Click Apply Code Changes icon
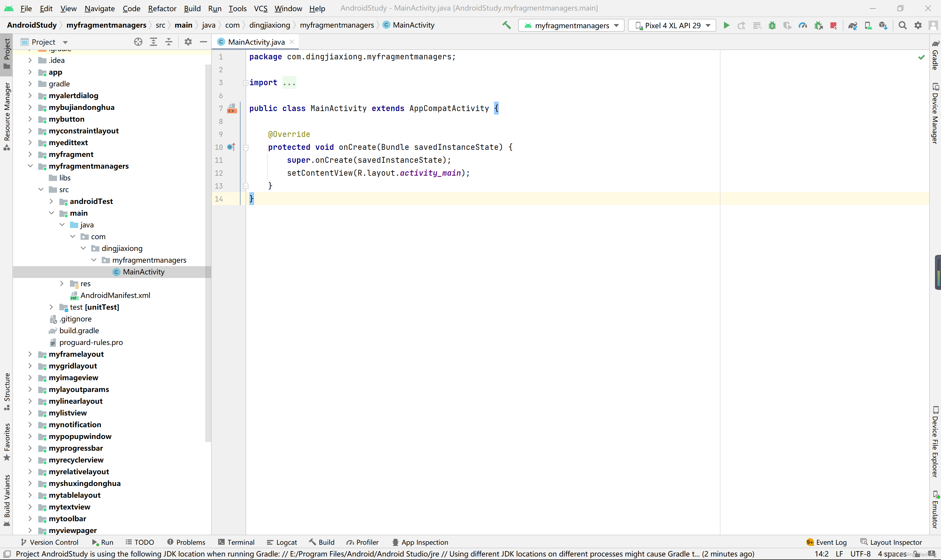This screenshot has width=941, height=560. [x=757, y=25]
